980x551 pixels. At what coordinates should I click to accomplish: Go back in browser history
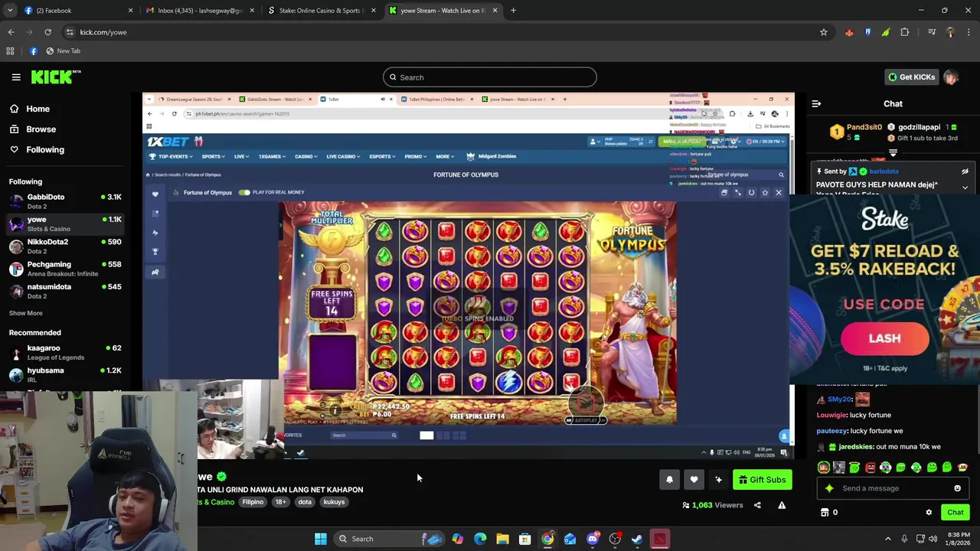[11, 32]
